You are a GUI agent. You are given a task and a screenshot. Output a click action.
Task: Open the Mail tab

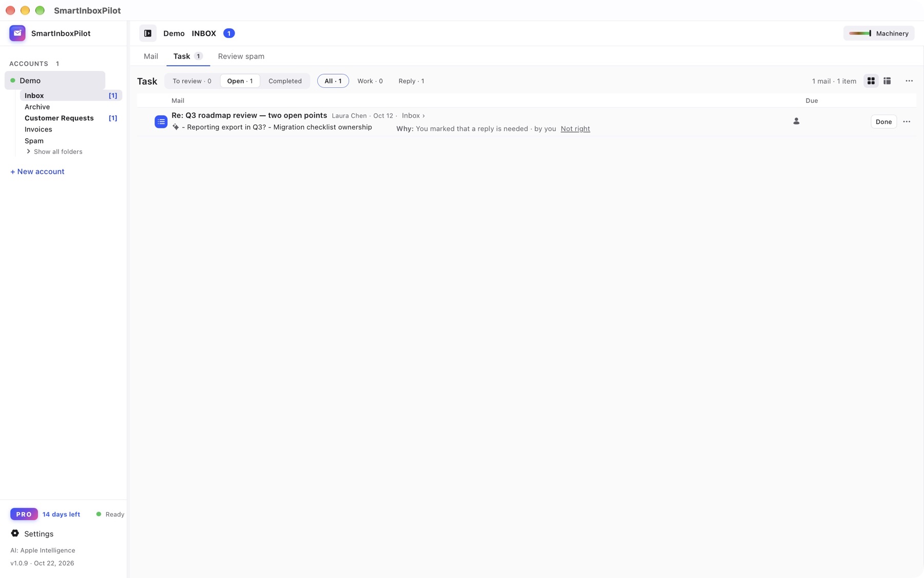coord(151,57)
